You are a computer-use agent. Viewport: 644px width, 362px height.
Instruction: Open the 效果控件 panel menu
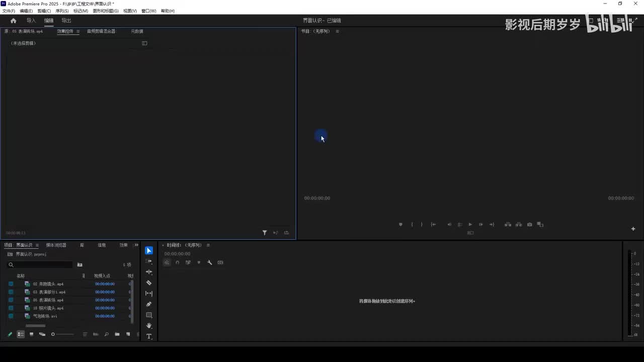tap(78, 32)
